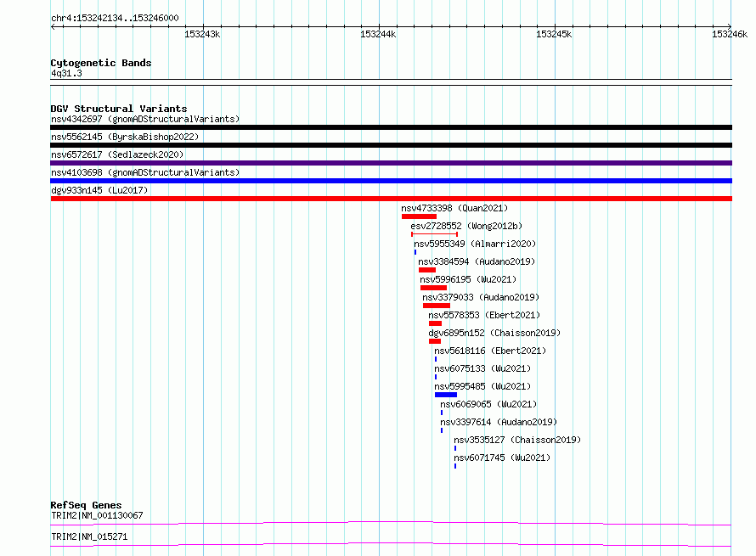The width and height of the screenshot is (756, 556).
Task: Click nsv4103698 gnomADStructuralVariants label
Action: click(145, 172)
